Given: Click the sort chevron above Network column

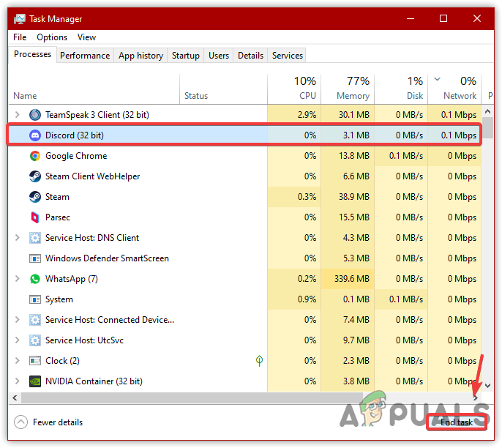Looking at the screenshot, I should (438, 79).
